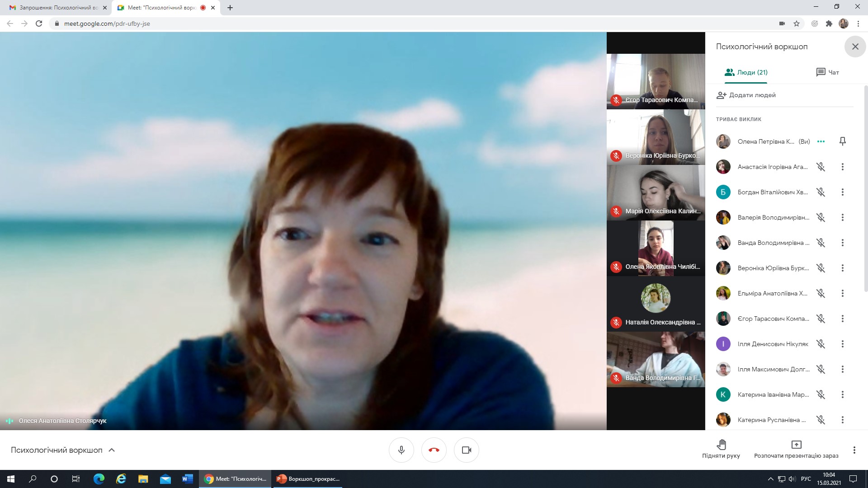This screenshot has width=868, height=488.
Task: Mute Анастасія Ігорівна's microphone
Action: 821,167
